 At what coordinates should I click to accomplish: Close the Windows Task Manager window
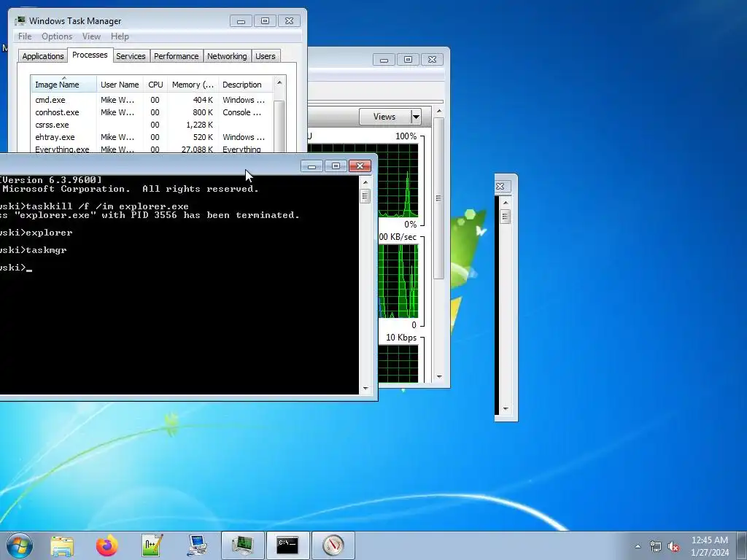tap(289, 21)
